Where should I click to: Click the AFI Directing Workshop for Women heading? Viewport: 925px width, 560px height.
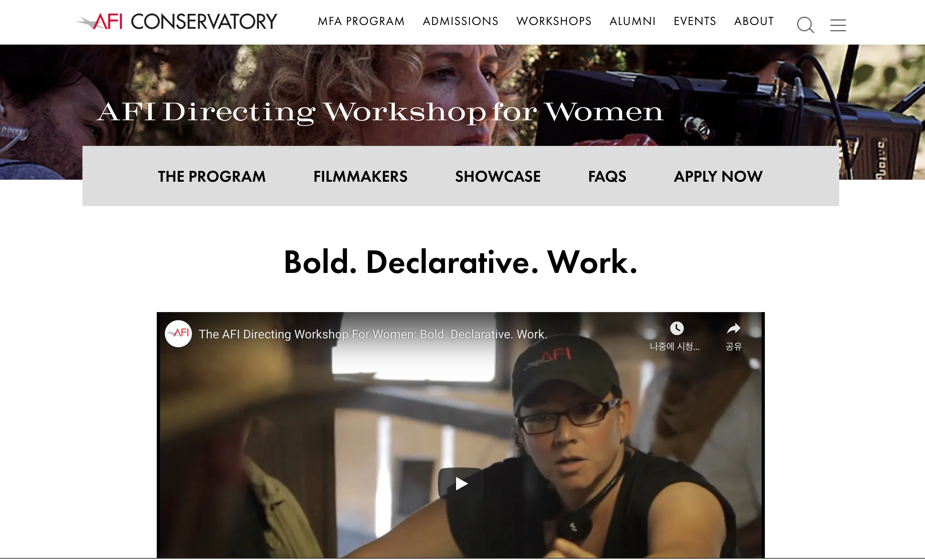pos(380,112)
